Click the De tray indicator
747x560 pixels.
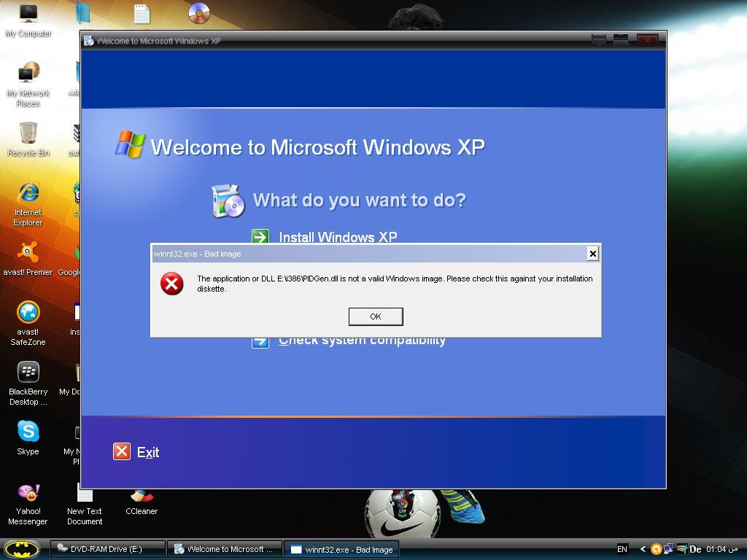695,549
